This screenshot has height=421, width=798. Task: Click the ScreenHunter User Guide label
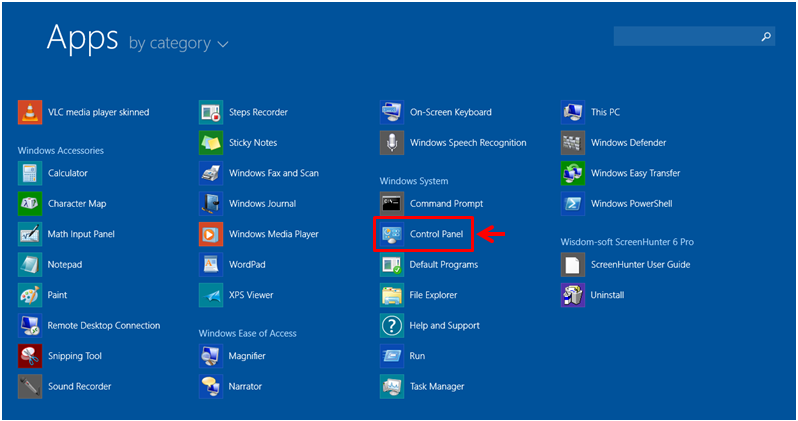tap(640, 265)
